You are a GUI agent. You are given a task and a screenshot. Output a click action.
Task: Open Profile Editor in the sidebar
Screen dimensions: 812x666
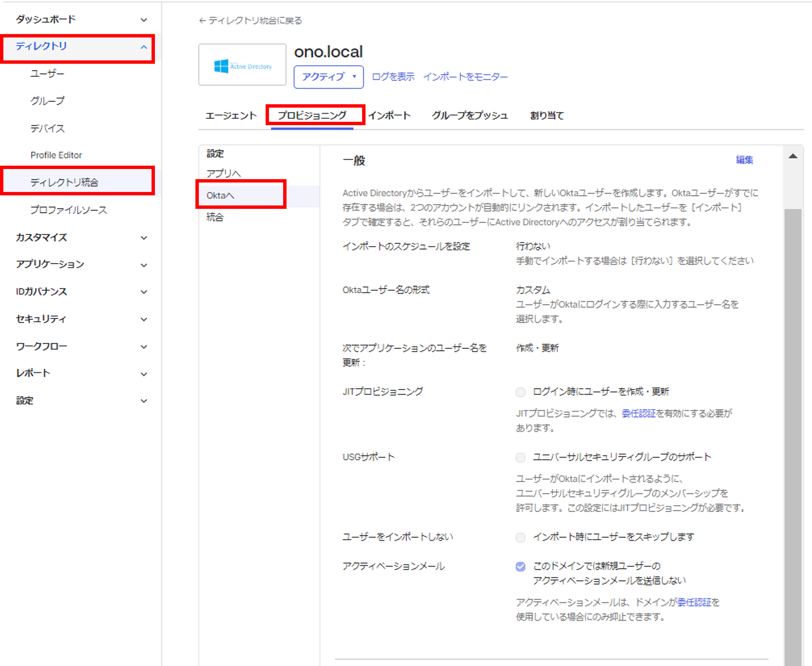tap(56, 155)
